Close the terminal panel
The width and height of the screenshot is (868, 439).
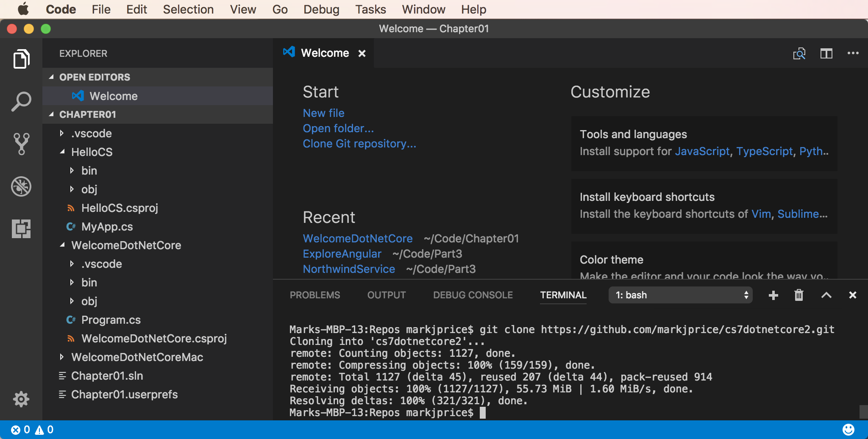[853, 295]
